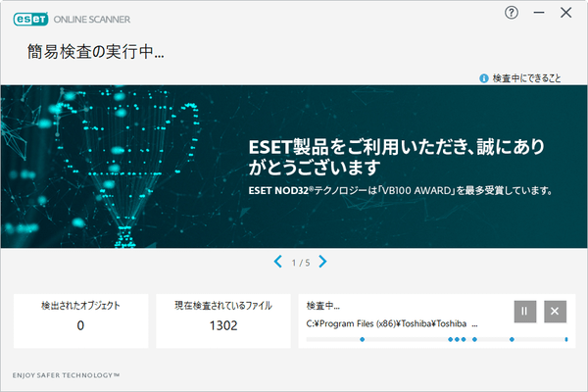Click the VB100 AWARD subtitle line
The height and width of the screenshot is (392, 588).
pos(400,190)
